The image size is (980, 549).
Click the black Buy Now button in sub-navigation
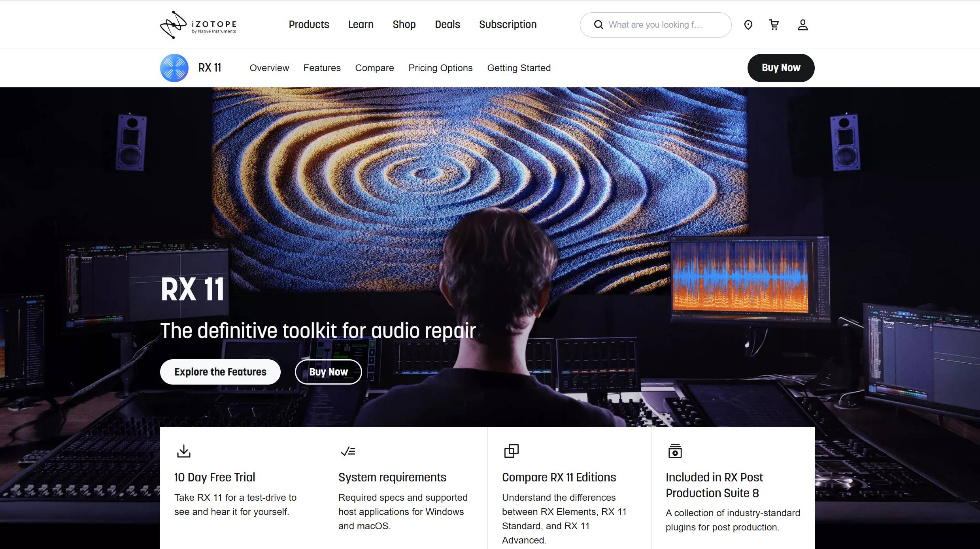point(781,68)
